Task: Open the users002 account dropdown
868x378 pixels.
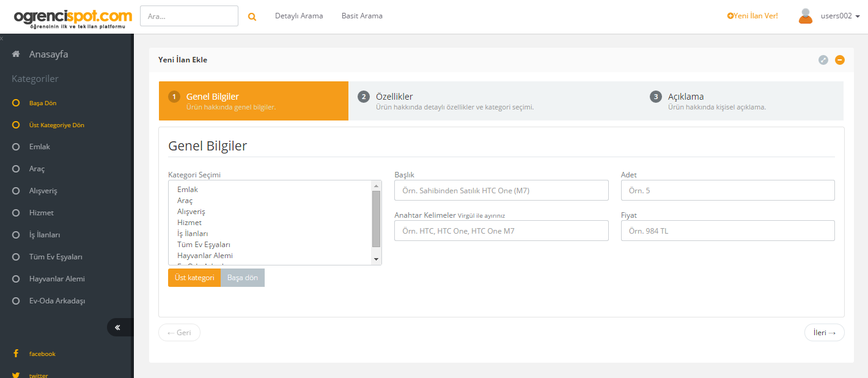Action: click(840, 17)
